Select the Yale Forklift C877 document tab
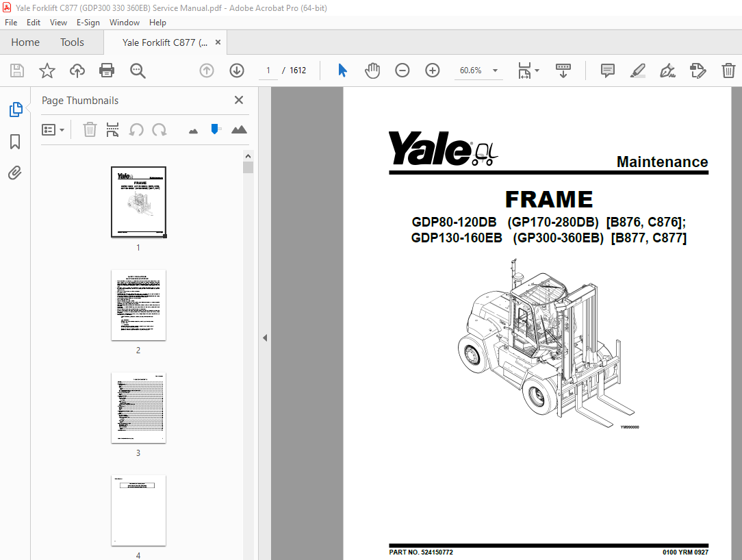 click(164, 42)
